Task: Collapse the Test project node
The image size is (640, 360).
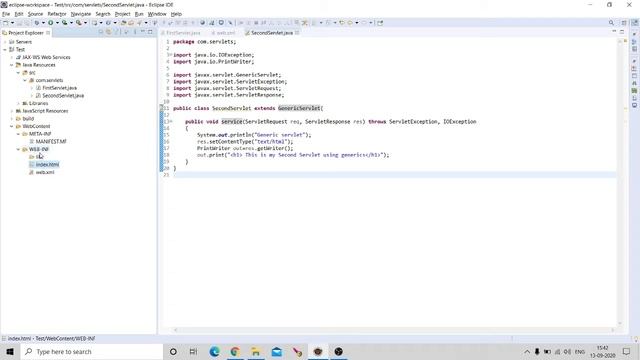Action: pos(5,49)
